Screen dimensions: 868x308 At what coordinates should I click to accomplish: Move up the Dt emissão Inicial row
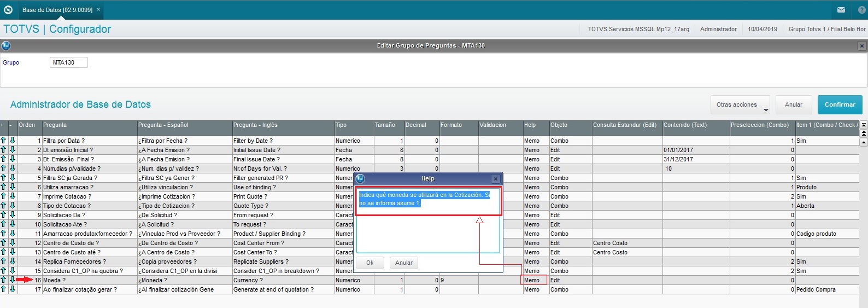tap(3, 150)
